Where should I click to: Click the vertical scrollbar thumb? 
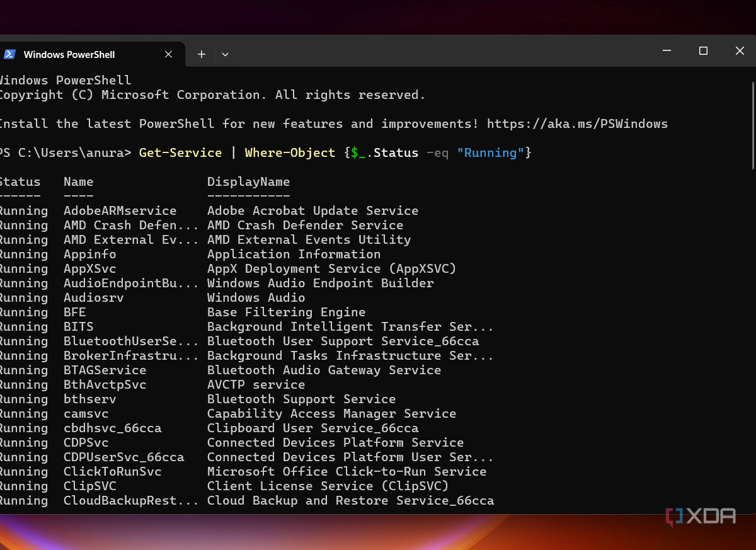pyautogui.click(x=753, y=126)
